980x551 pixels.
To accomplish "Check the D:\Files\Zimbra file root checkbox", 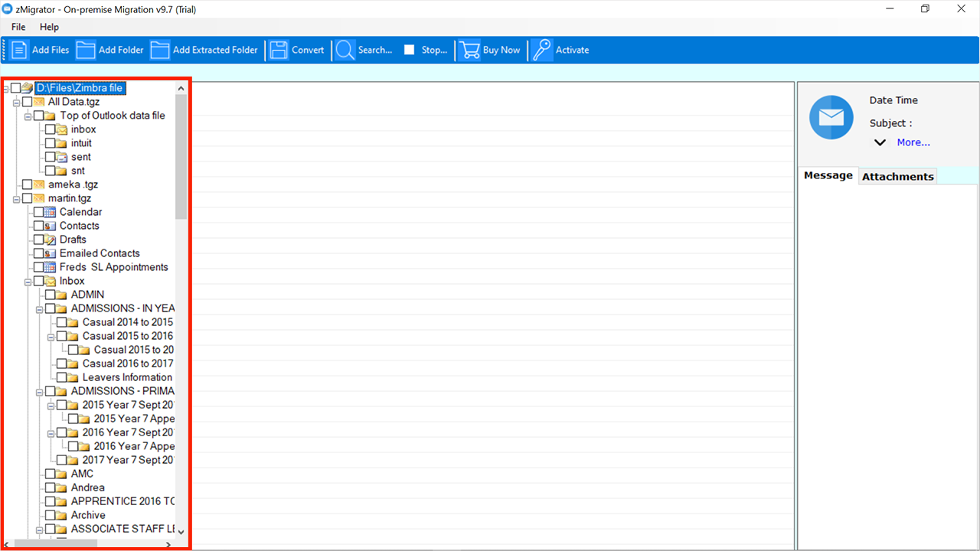I will click(16, 88).
